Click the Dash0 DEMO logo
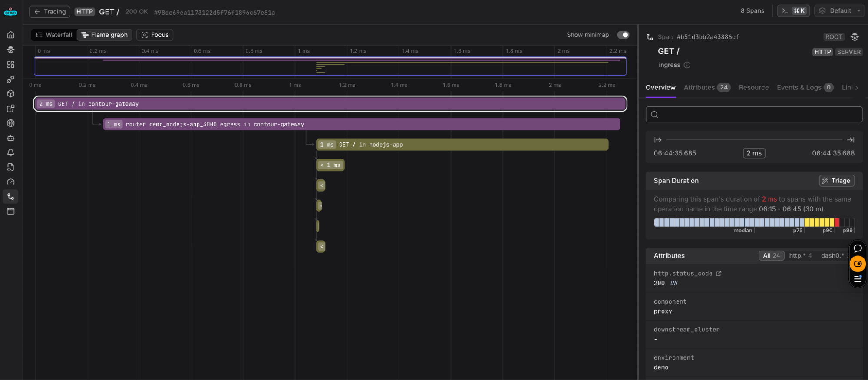The image size is (868, 380). pyautogui.click(x=10, y=12)
